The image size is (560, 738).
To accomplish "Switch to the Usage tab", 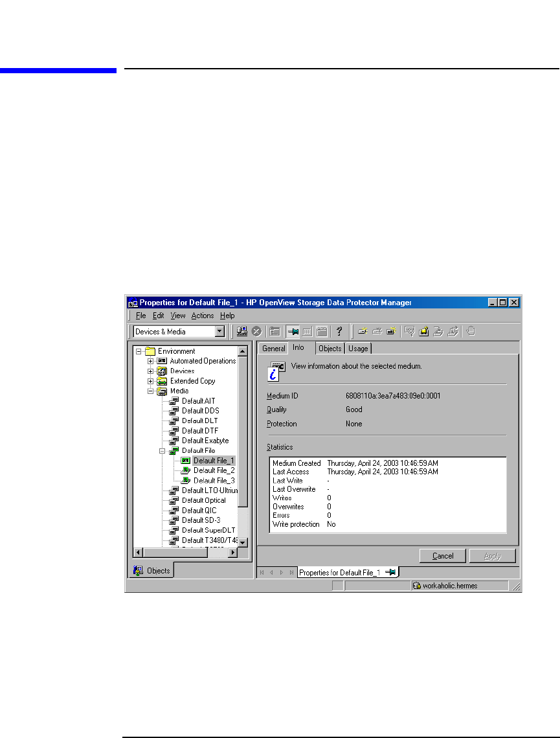I will (x=358, y=349).
